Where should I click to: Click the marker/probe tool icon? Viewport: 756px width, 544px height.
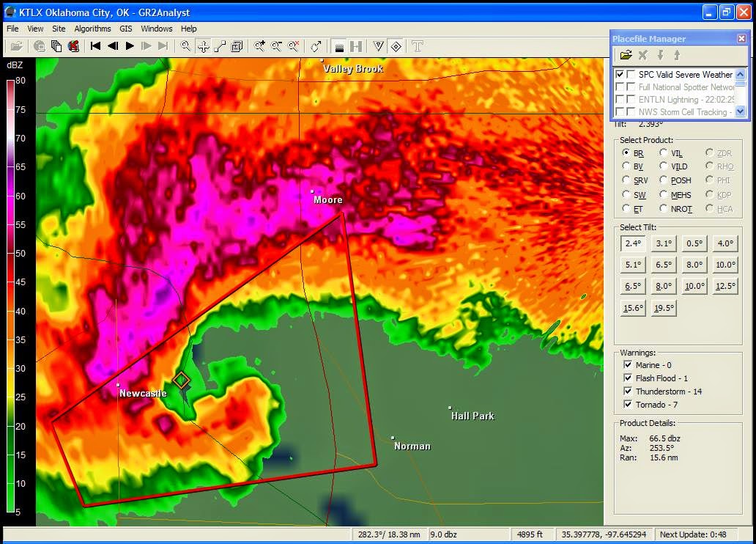pyautogui.click(x=316, y=46)
